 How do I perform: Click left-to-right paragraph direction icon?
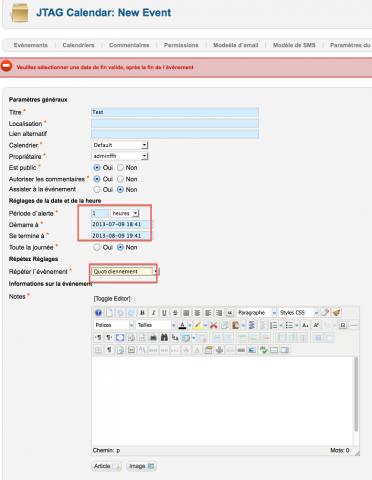point(98,338)
